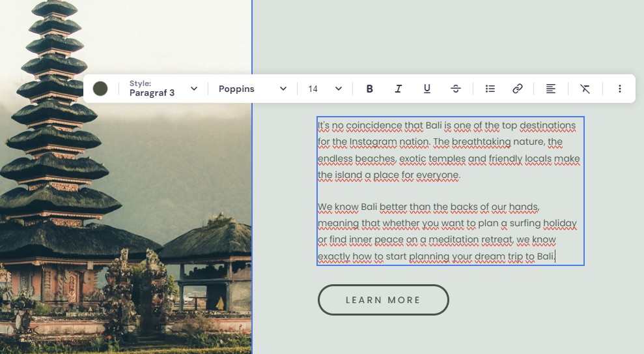The height and width of the screenshot is (354, 644).
Task: Open the more options menu
Action: coord(620,89)
